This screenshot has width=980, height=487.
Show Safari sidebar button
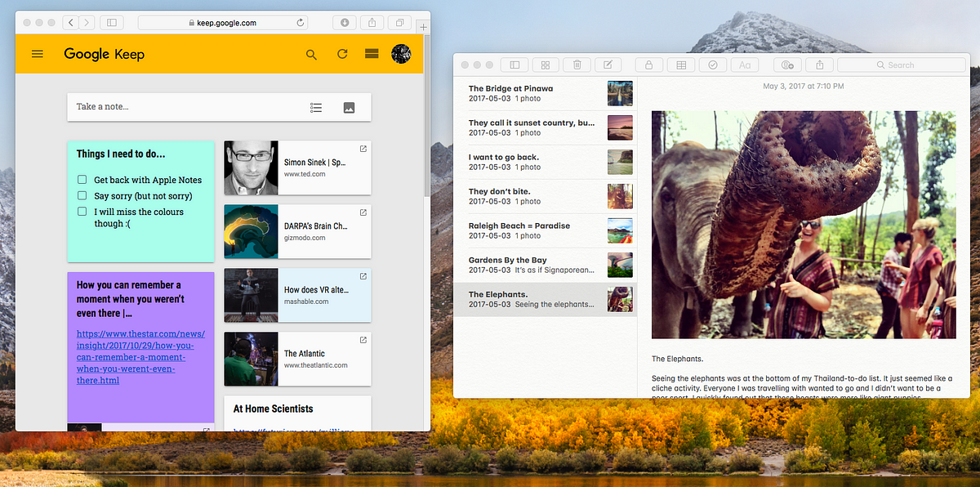tap(112, 23)
